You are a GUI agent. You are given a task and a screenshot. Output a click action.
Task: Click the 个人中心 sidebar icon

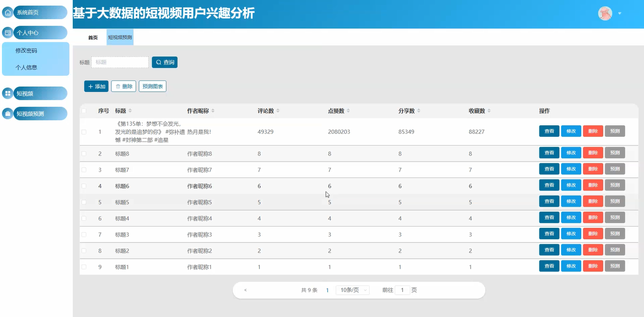[x=7, y=32]
